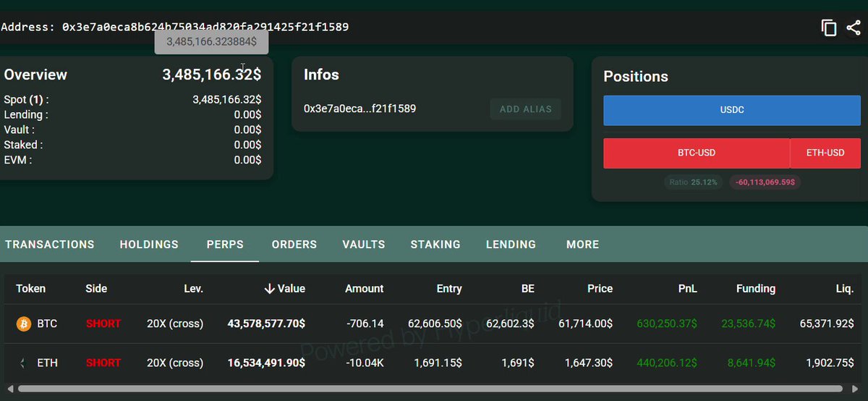Click ETH price 1,647.30$
This screenshot has width=868, height=401.
point(590,363)
